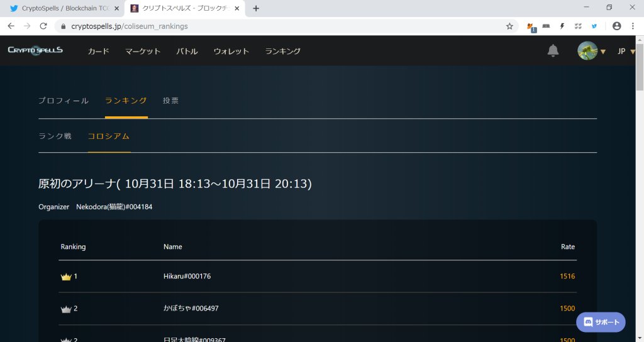Click the lightning bolt extension icon
The width and height of the screenshot is (644, 342).
562,26
